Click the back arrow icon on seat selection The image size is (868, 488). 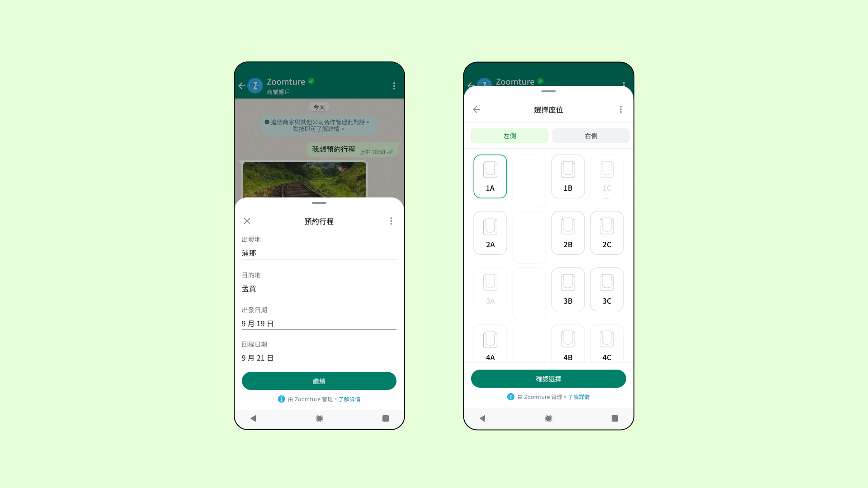tap(477, 109)
